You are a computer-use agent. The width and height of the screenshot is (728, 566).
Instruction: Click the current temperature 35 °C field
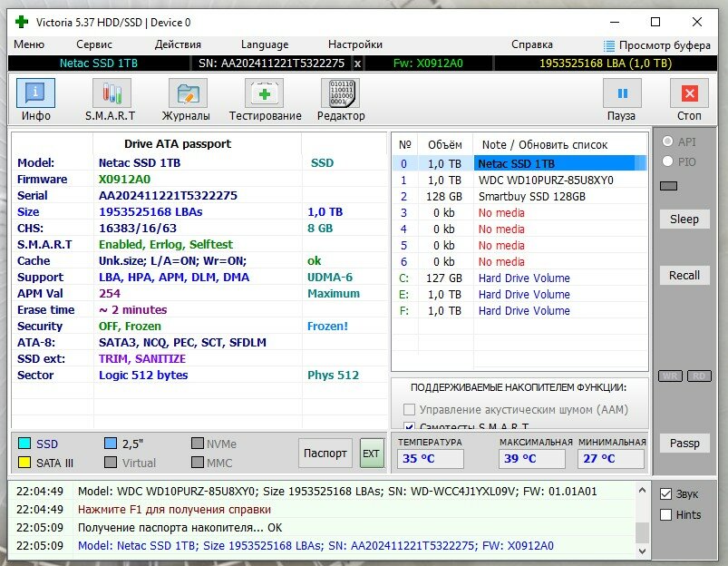431,459
